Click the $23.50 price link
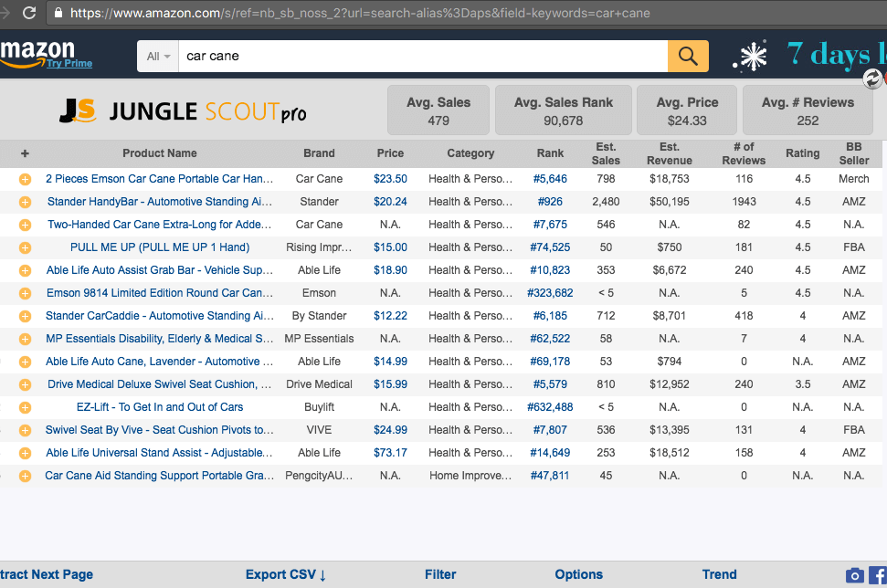This screenshot has width=887, height=588. coord(390,179)
